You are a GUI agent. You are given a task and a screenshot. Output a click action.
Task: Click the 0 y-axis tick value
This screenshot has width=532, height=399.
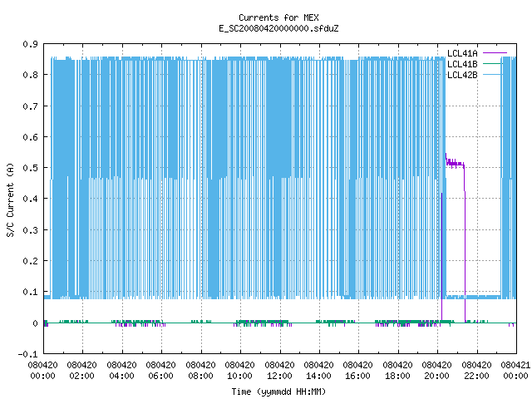[x=35, y=323]
